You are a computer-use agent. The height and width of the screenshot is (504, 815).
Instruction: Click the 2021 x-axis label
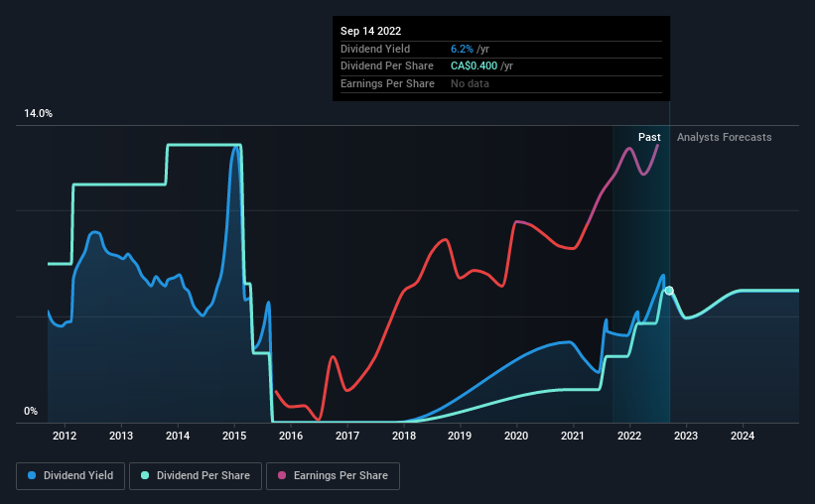(572, 436)
